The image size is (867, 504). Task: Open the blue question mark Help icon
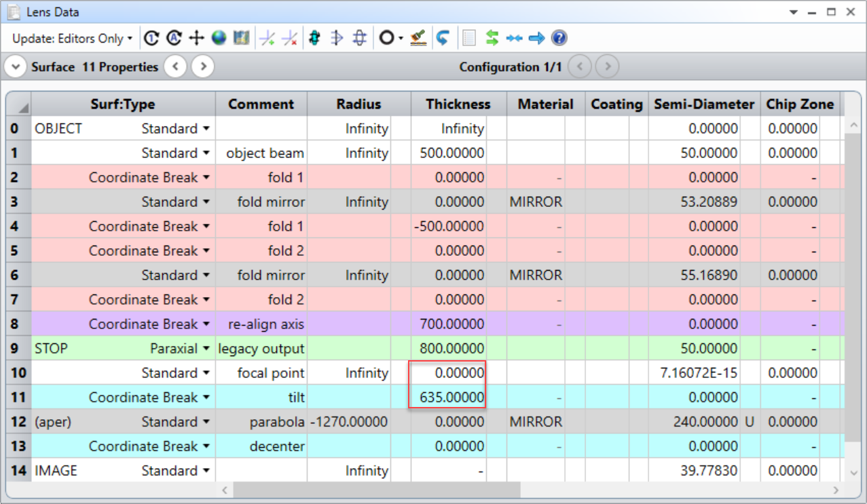pos(559,39)
